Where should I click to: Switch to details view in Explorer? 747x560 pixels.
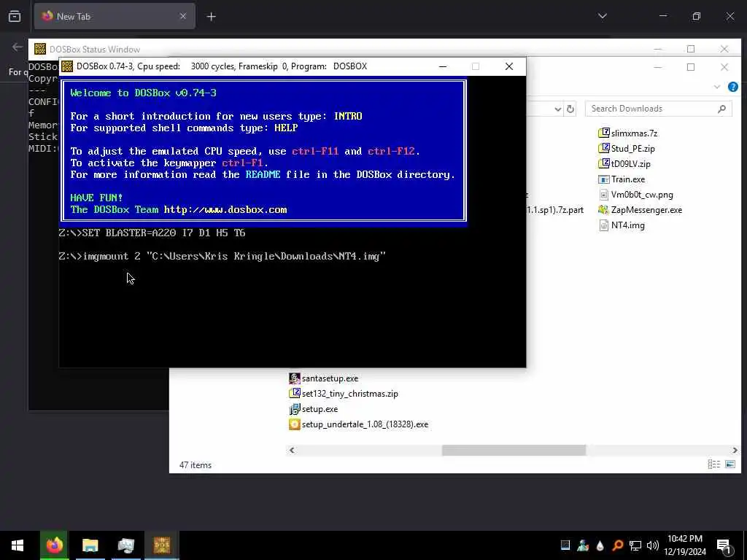pyautogui.click(x=713, y=464)
